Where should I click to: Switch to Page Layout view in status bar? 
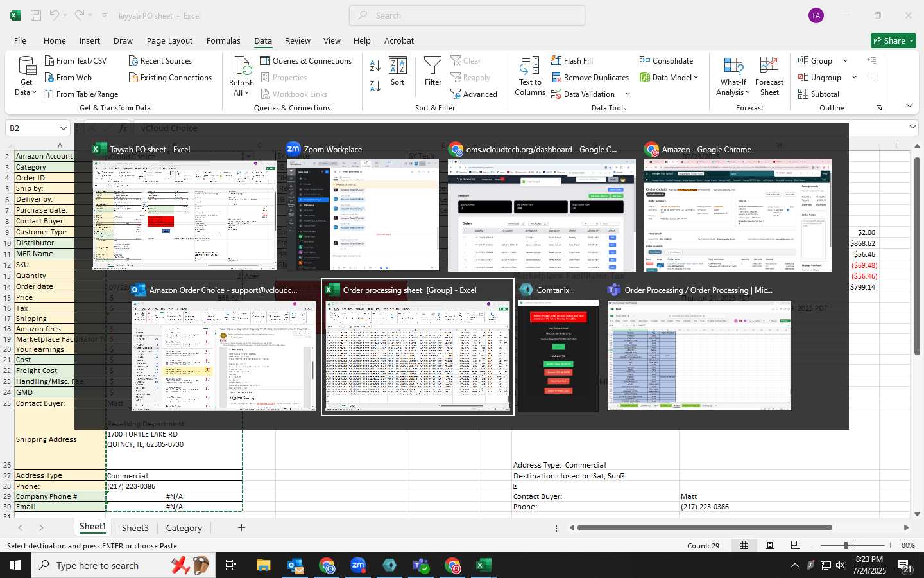770,545
